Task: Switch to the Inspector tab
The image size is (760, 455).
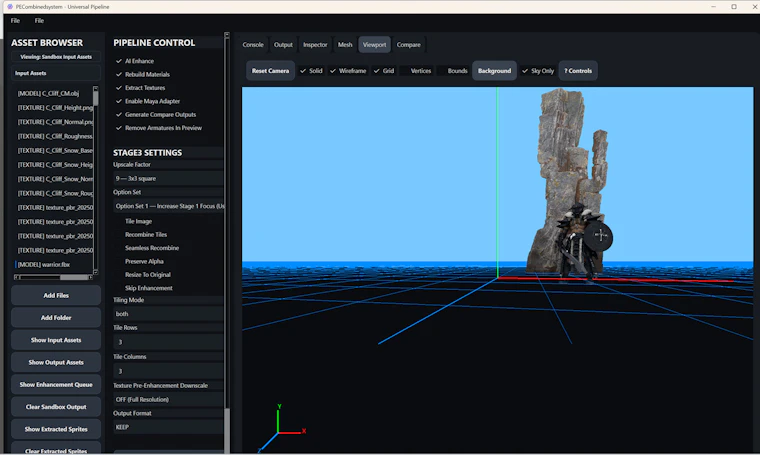Action: (x=315, y=45)
